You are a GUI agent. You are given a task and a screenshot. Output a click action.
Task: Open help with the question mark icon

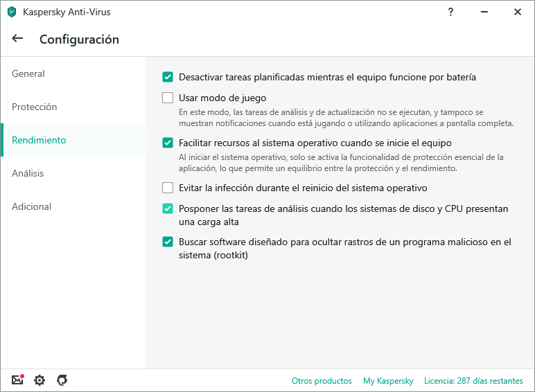pos(450,12)
